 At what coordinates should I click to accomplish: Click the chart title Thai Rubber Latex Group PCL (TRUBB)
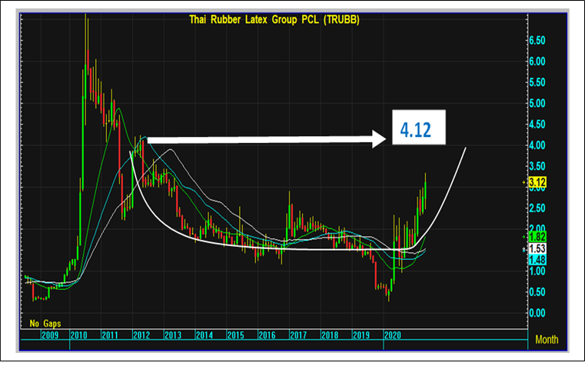[x=274, y=19]
